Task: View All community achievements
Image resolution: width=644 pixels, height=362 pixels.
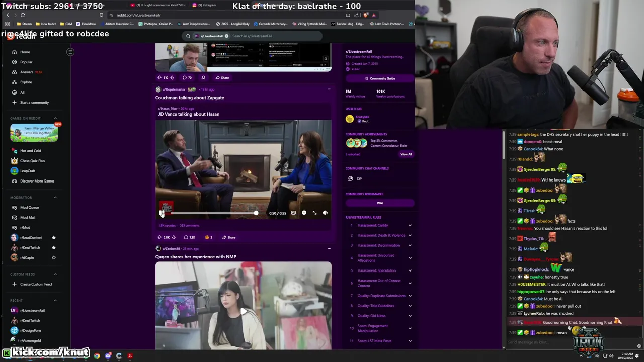Action: 406,154
